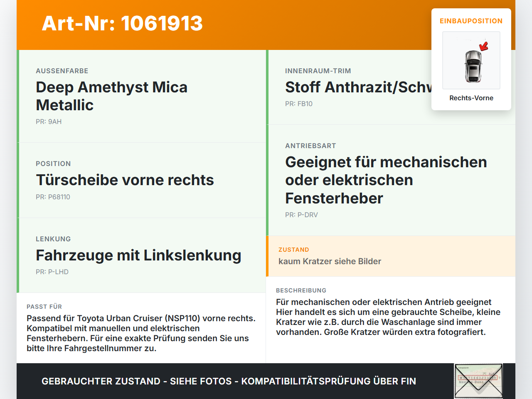
Task: Click the PASST FÜR Toyota Urban Cruiser text
Action: [x=141, y=333]
